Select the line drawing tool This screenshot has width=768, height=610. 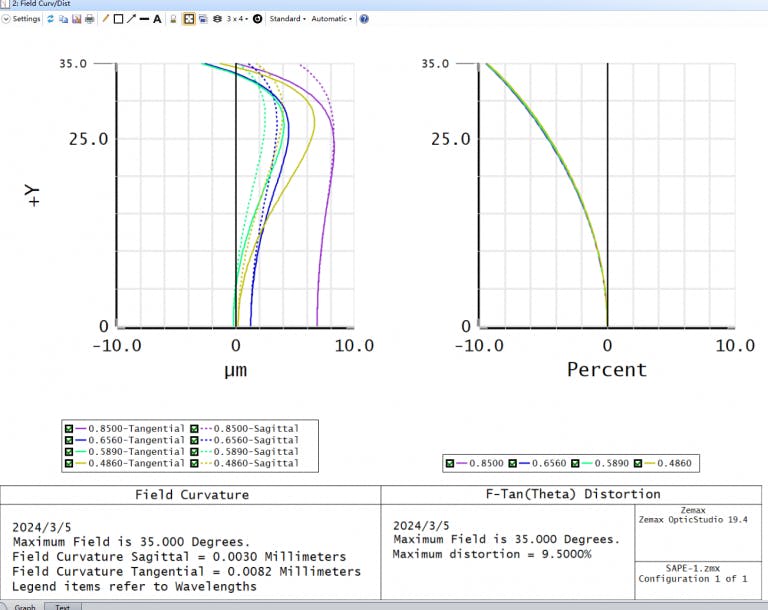coord(144,19)
